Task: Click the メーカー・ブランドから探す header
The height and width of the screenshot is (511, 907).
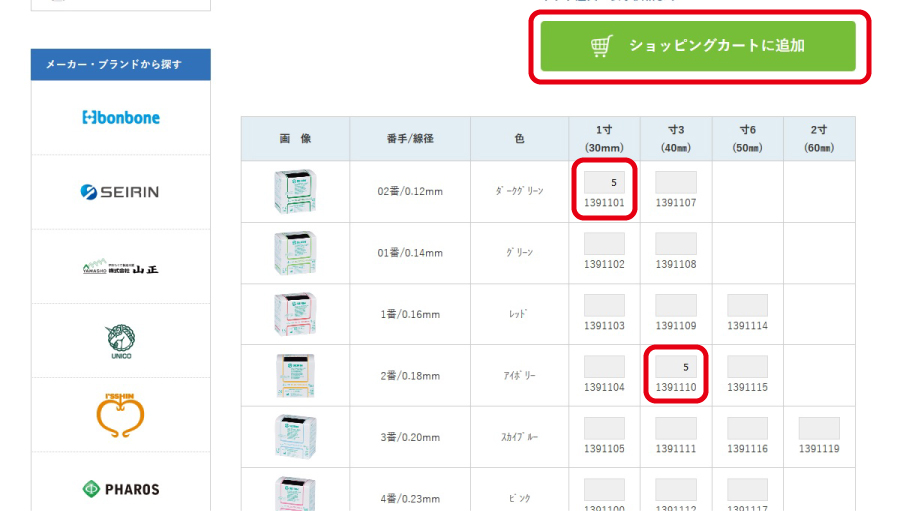Action: (120, 65)
